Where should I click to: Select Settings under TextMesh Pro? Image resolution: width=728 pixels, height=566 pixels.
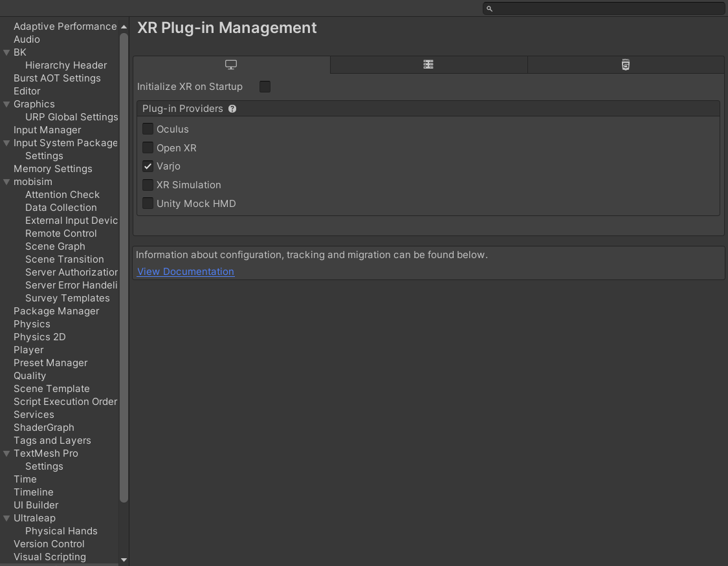pos(44,467)
